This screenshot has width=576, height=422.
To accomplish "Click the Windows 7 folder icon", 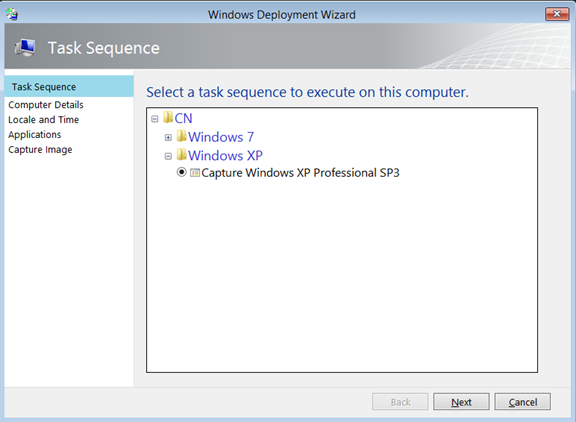I will point(181,136).
